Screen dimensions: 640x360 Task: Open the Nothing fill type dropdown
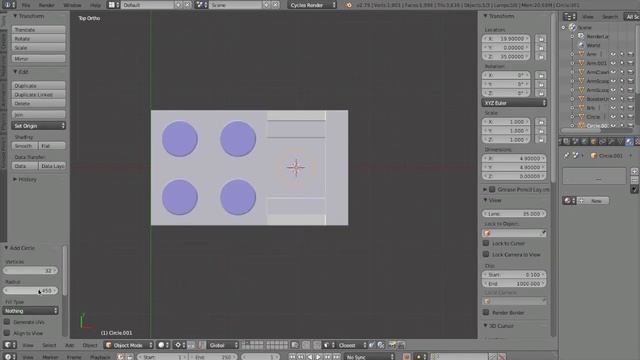point(31,311)
